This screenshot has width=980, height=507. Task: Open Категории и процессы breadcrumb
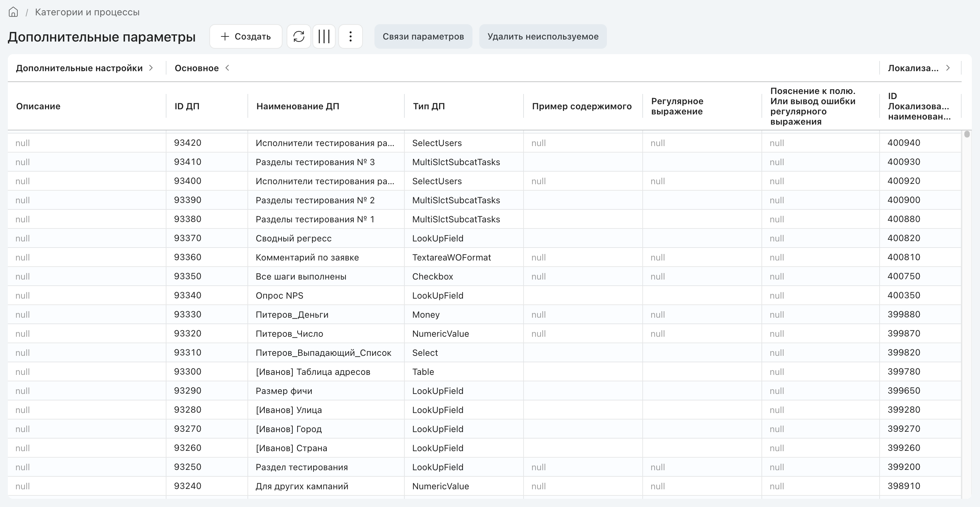point(87,12)
